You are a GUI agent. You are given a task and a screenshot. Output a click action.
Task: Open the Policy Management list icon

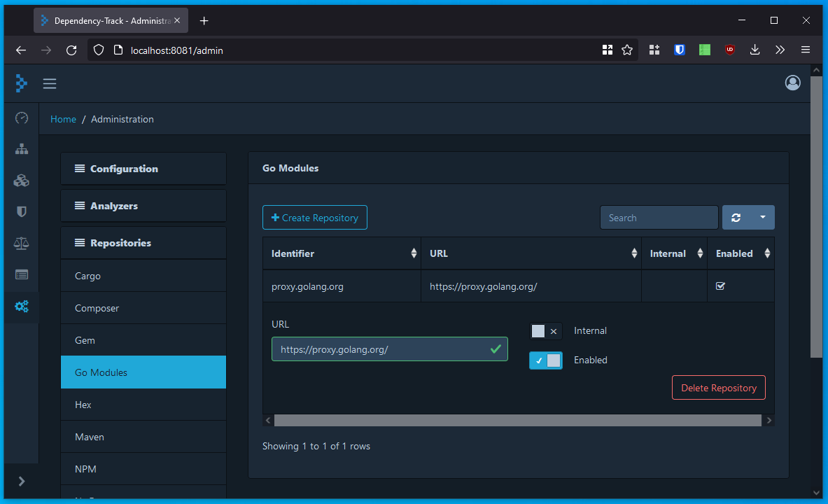tap(22, 274)
